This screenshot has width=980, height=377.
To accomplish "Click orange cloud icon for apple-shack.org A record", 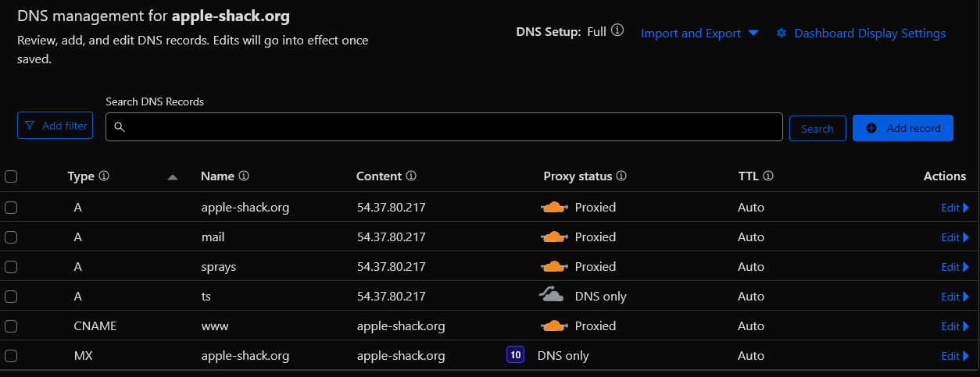I will click(x=554, y=207).
